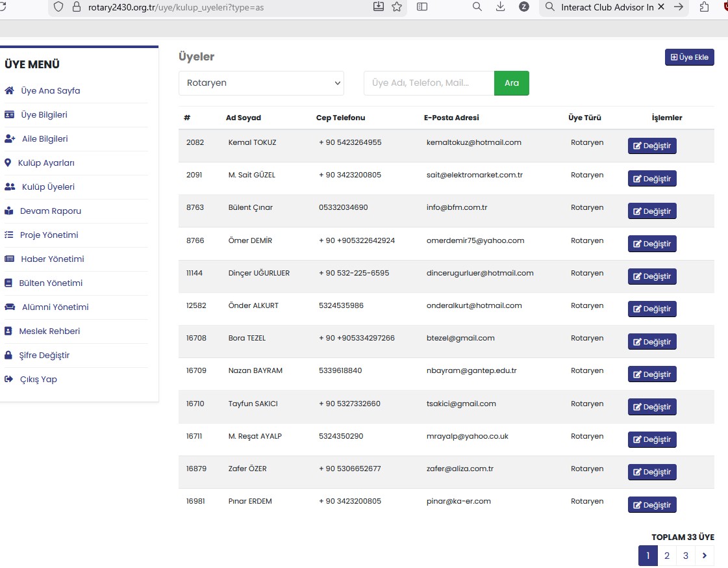
Task: Open the Rotaryen member type dropdown
Action: 261,83
